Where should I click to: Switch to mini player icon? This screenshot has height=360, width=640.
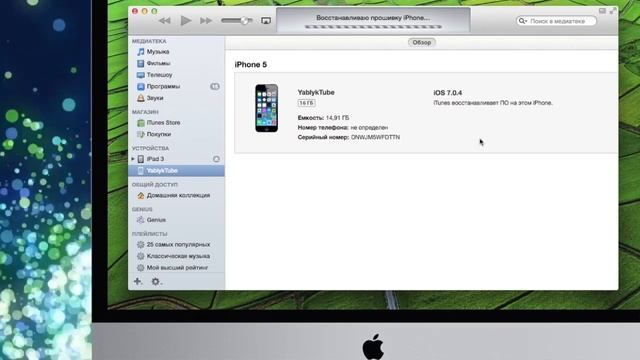pyautogui.click(x=602, y=11)
